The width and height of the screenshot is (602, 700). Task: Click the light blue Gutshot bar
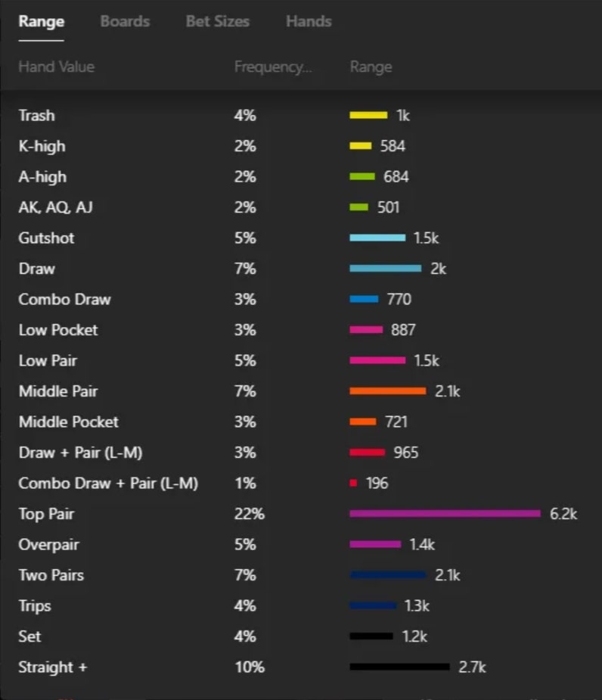click(x=377, y=238)
